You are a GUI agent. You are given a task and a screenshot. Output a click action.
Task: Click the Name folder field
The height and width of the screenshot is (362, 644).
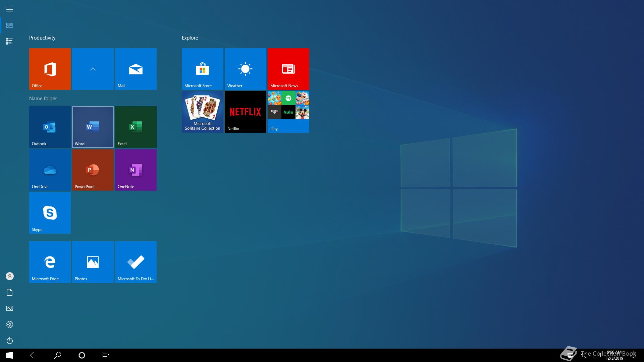[x=43, y=98]
